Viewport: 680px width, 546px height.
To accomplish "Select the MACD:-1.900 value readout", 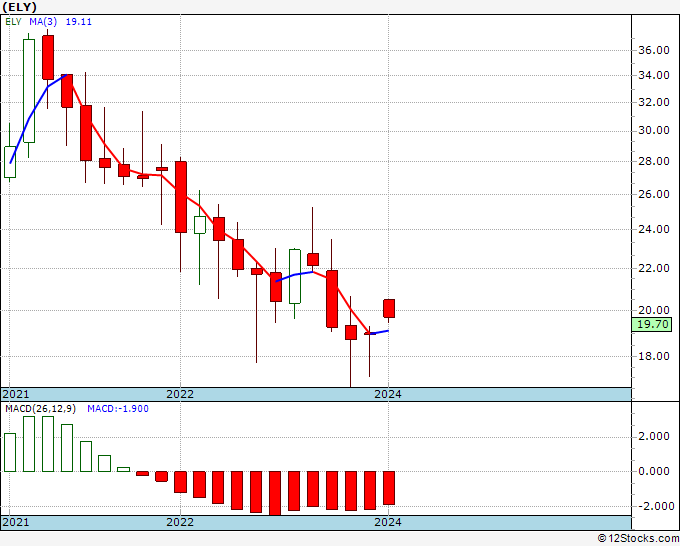I will pos(118,409).
